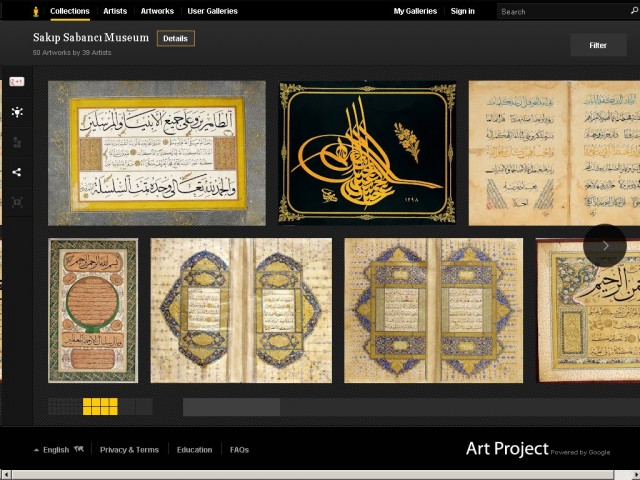Open blue and gold Quran spread thumbnail
The width and height of the screenshot is (640, 480).
pos(433,311)
